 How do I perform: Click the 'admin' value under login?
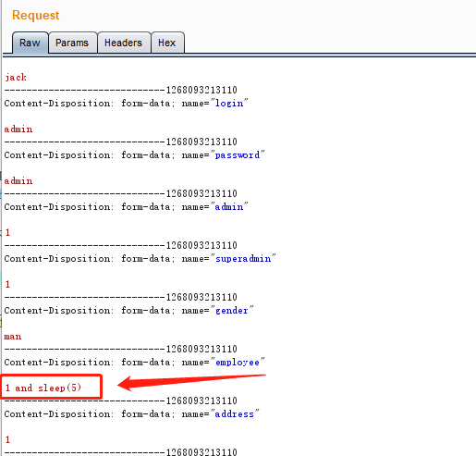pos(18,129)
